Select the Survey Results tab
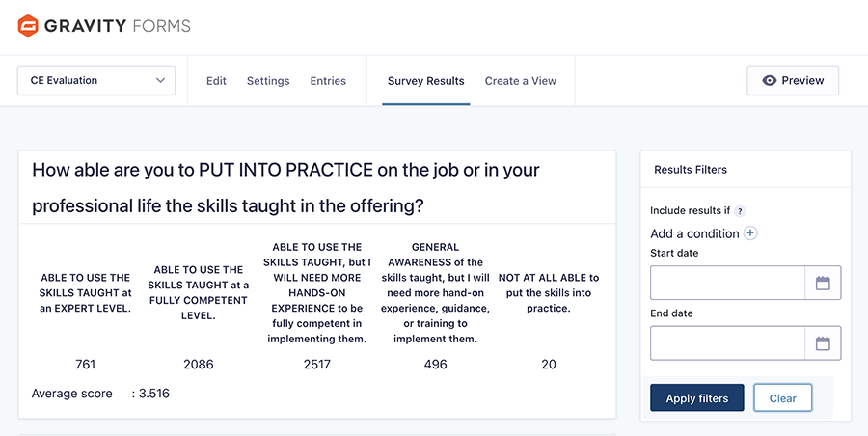Viewport: 868px width, 436px height. pyautogui.click(x=425, y=81)
